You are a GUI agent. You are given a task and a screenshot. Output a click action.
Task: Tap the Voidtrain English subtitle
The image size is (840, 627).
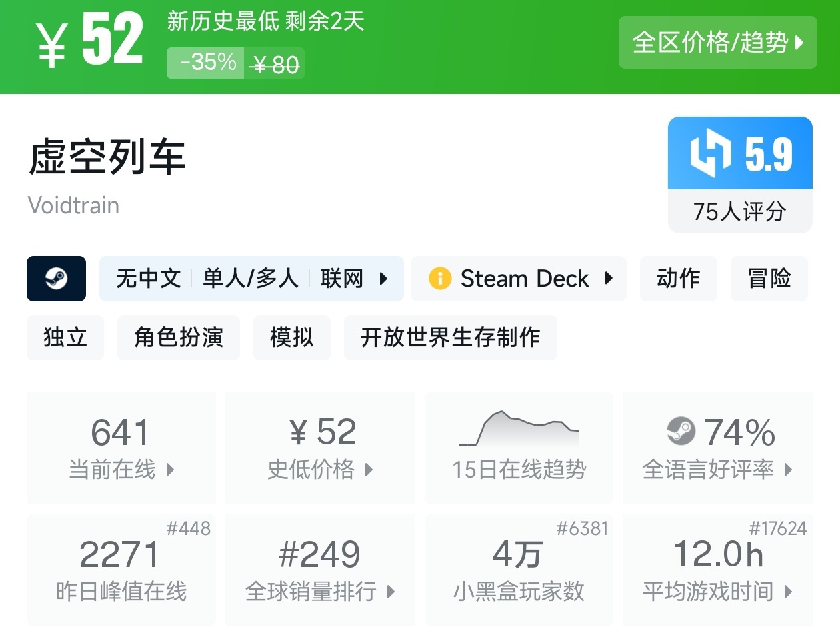(73, 205)
